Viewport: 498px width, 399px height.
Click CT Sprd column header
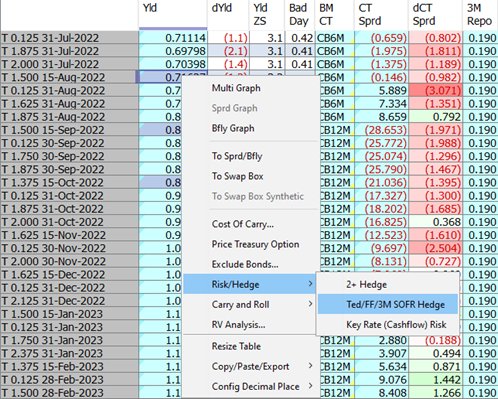tap(381, 15)
